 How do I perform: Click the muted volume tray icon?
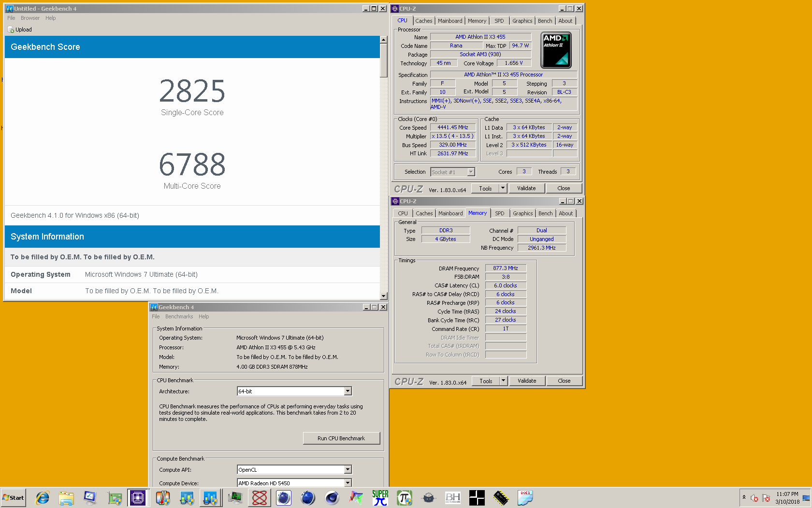[x=754, y=498]
